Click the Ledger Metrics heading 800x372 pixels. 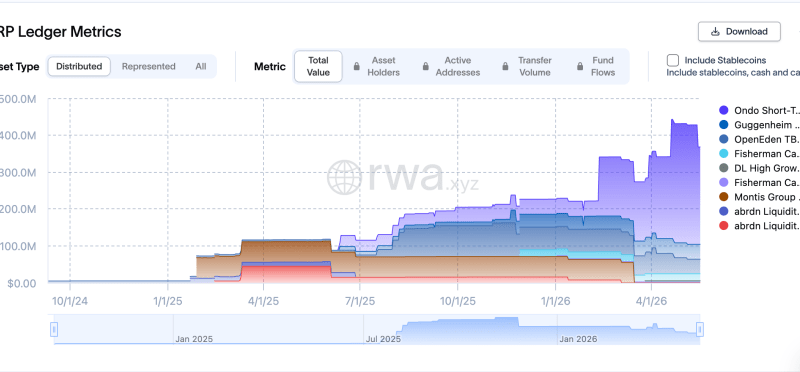pos(61,32)
